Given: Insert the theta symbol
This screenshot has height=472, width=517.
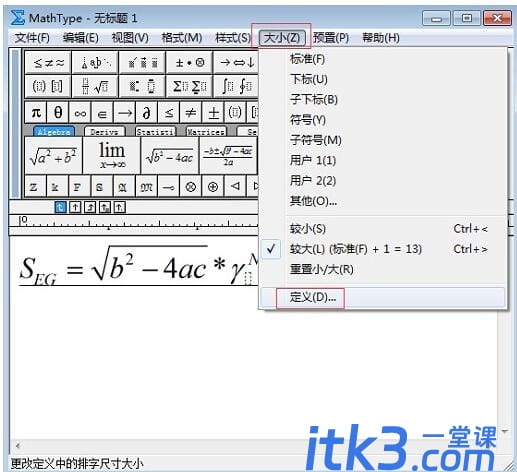Looking at the screenshot, I should 58,113.
